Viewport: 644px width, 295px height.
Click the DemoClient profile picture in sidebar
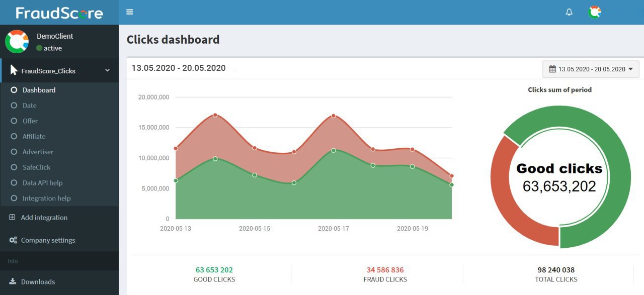point(17,42)
